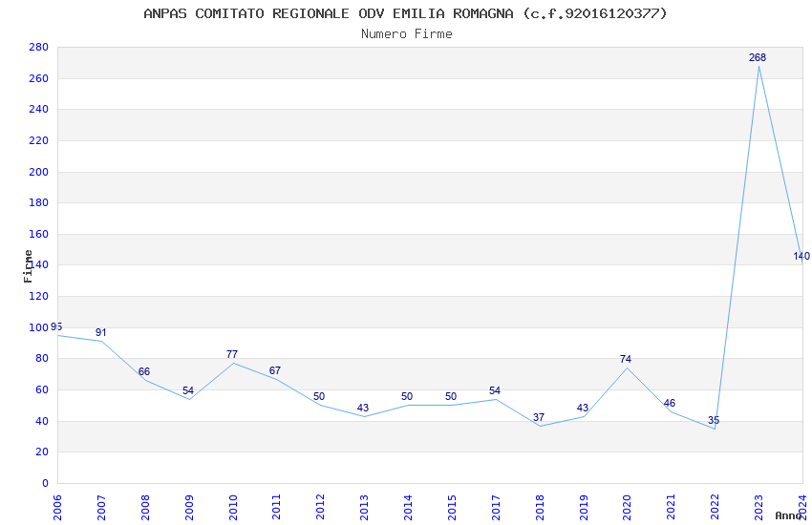Click the x-axis year label 2012

321,507
